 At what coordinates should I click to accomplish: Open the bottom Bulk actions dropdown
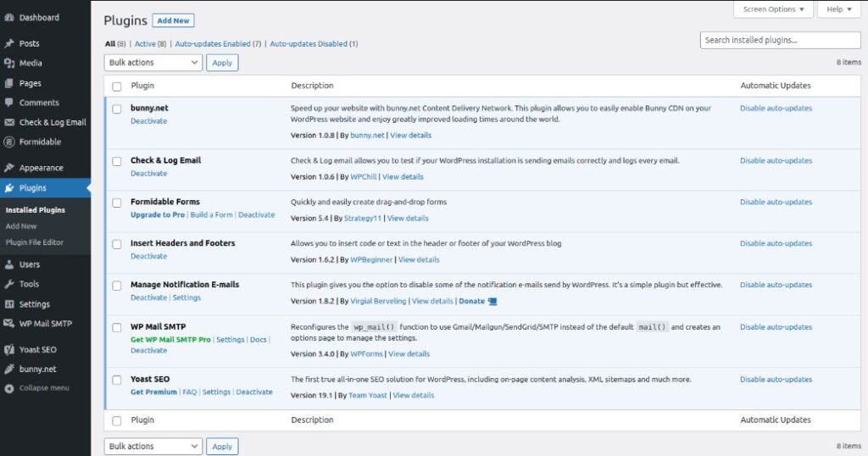[153, 446]
